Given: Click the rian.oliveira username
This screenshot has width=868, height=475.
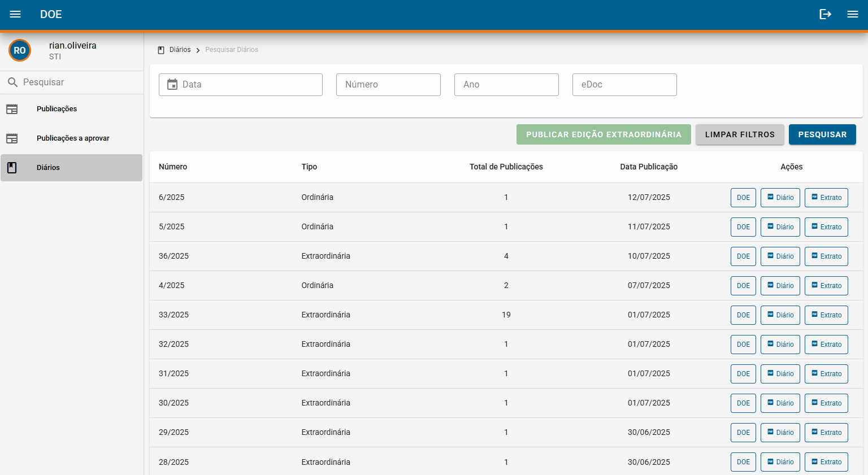Looking at the screenshot, I should click(73, 45).
